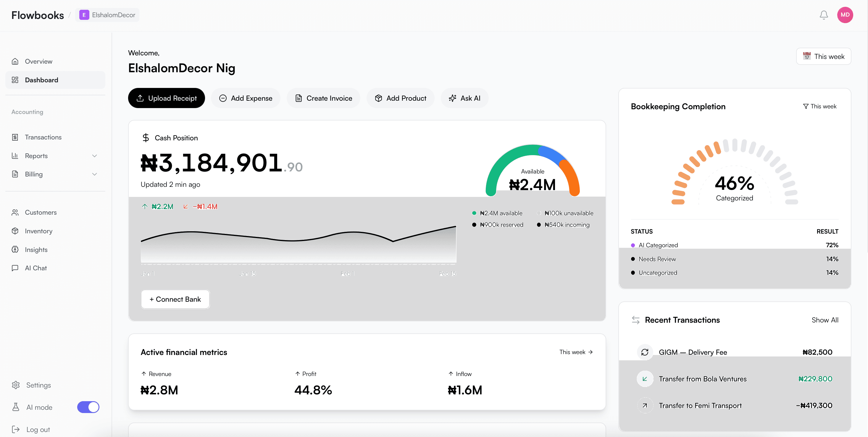Click the Upload Receipt button
Image resolution: width=868 pixels, height=437 pixels.
tap(167, 98)
